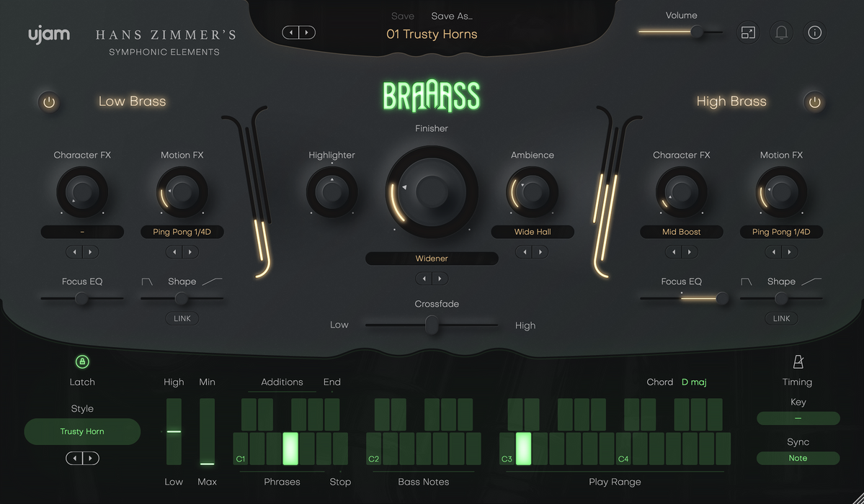Click the High Brass Shape slider handle
864x504 pixels.
click(781, 299)
